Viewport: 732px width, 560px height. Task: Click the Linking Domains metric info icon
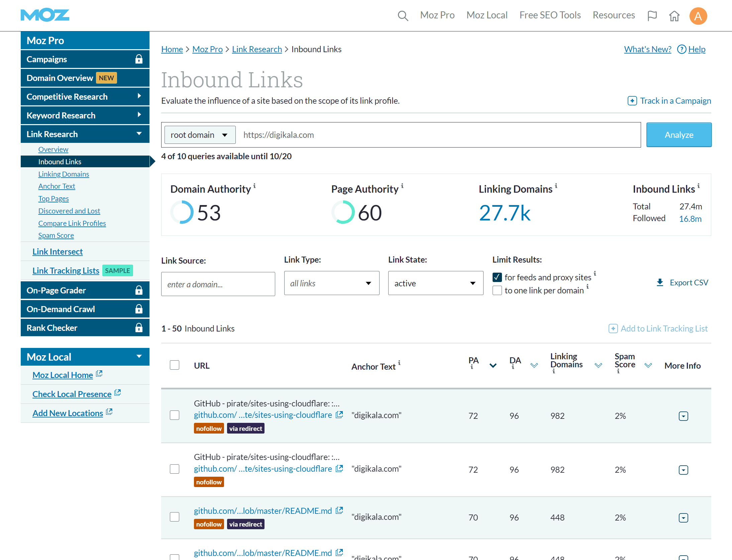click(556, 186)
